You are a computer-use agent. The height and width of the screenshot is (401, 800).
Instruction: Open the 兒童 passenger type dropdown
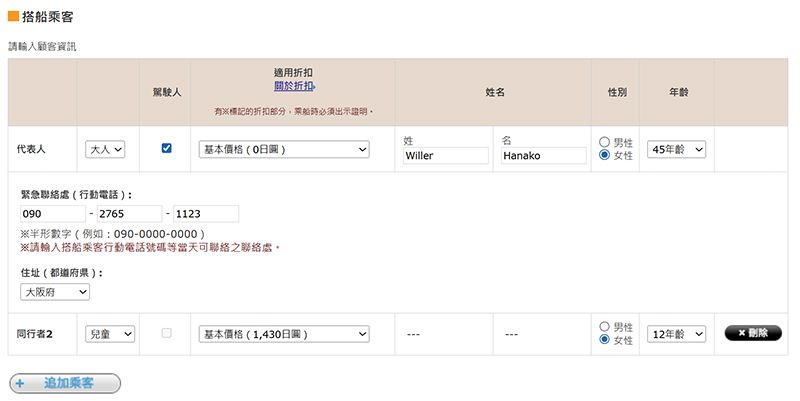110,334
